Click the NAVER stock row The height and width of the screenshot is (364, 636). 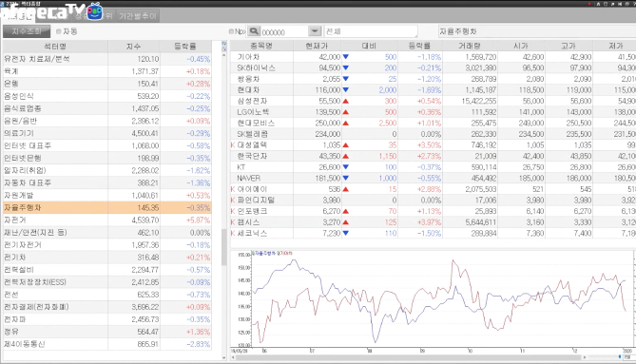click(433, 178)
